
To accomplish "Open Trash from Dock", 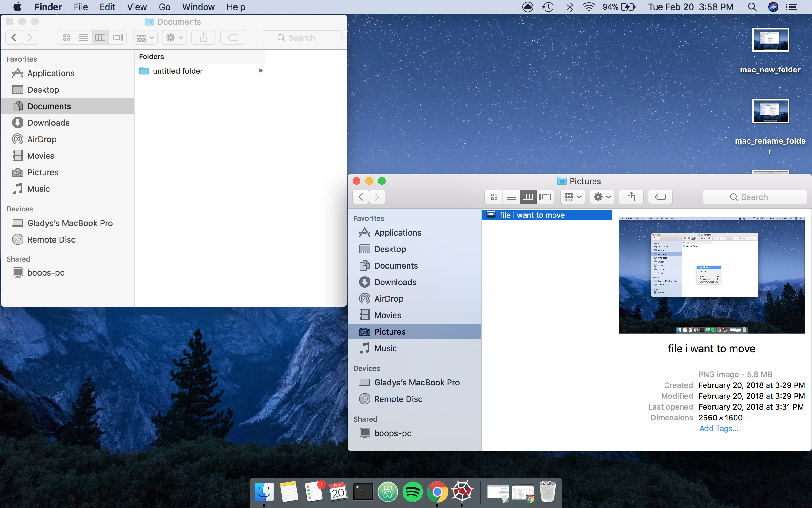I will tap(547, 491).
